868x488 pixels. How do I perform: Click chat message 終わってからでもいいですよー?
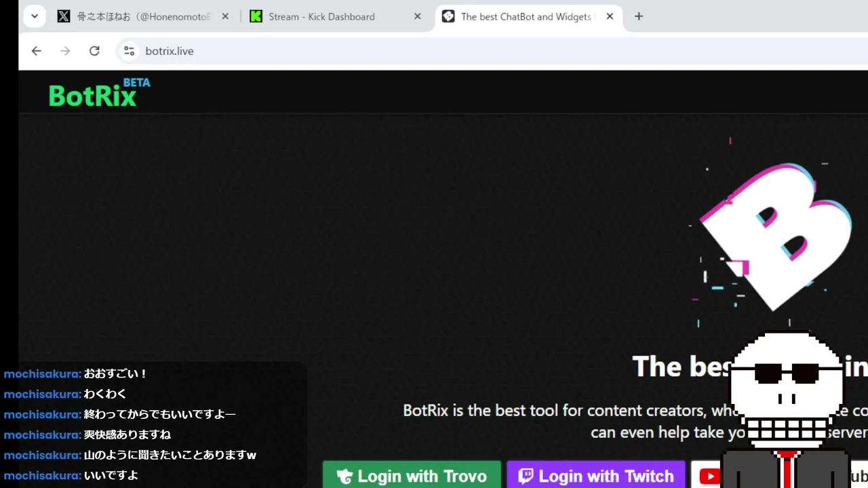159,414
